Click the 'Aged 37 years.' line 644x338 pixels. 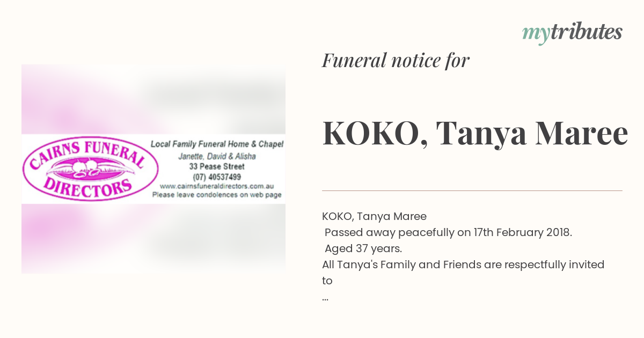[x=363, y=249]
